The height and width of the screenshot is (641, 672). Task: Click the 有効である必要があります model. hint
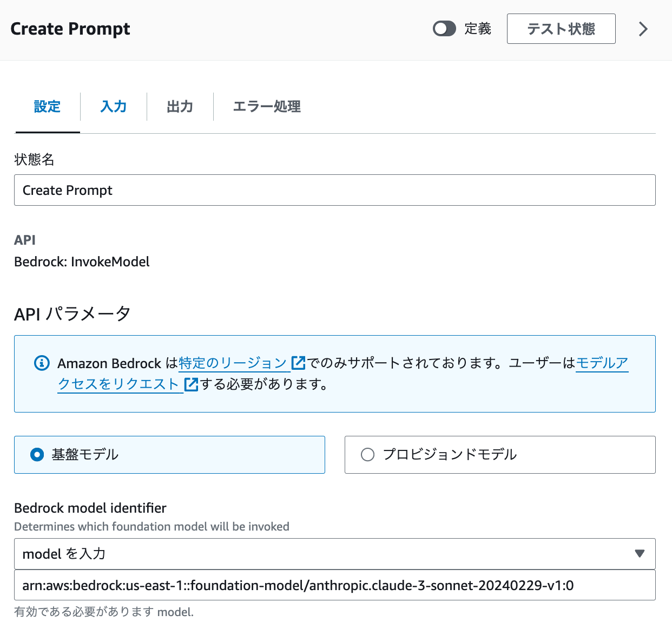tap(104, 612)
